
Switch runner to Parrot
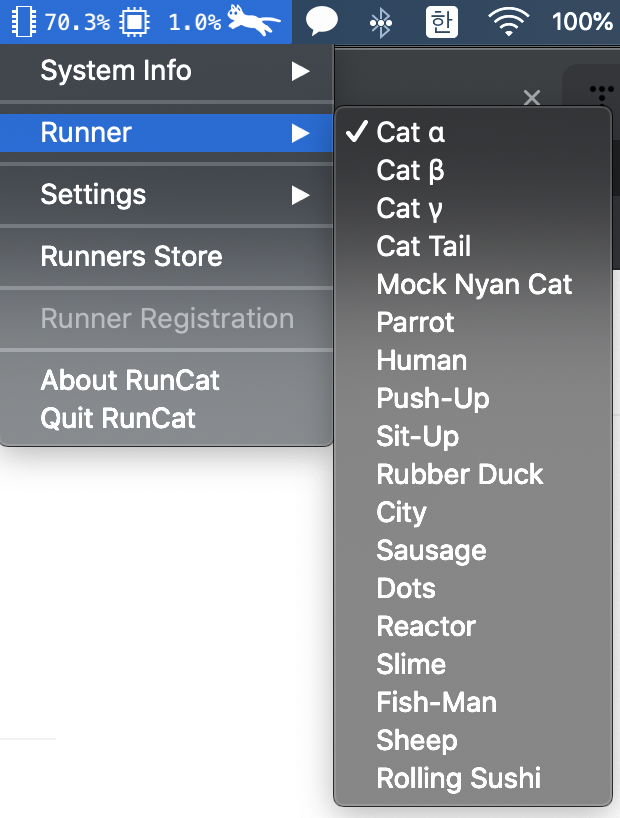[473, 322]
